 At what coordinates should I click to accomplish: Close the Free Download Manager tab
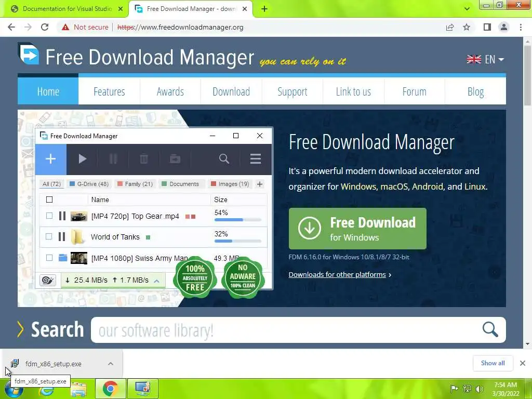[x=245, y=9]
